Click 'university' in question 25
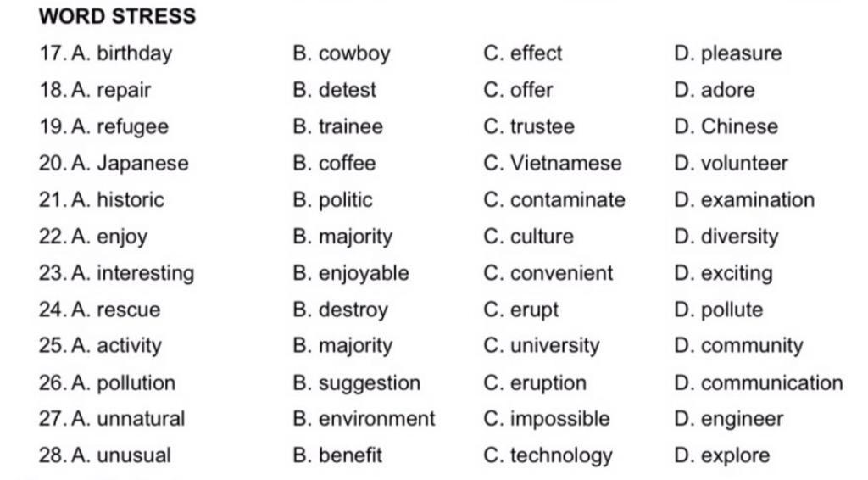The image size is (868, 480). (x=554, y=346)
